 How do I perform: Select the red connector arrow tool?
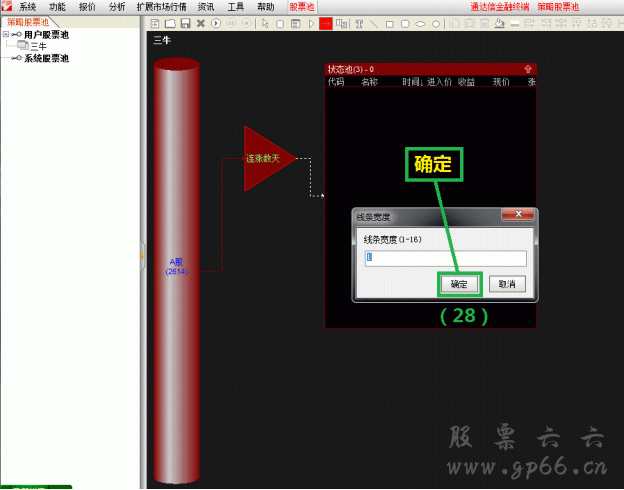click(326, 23)
